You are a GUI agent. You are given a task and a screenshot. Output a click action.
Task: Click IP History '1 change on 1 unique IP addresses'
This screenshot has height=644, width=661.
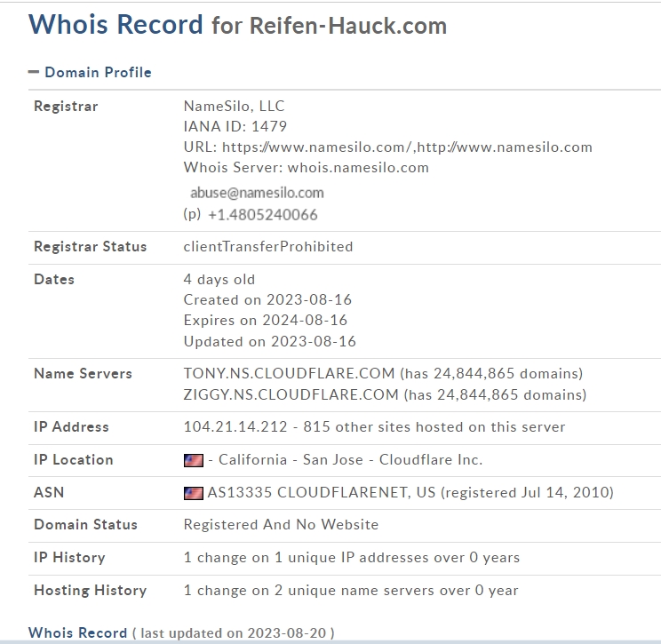[x=352, y=558]
